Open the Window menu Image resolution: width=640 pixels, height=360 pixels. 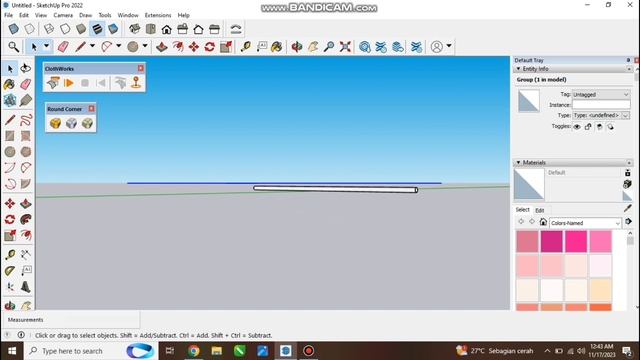(128, 15)
